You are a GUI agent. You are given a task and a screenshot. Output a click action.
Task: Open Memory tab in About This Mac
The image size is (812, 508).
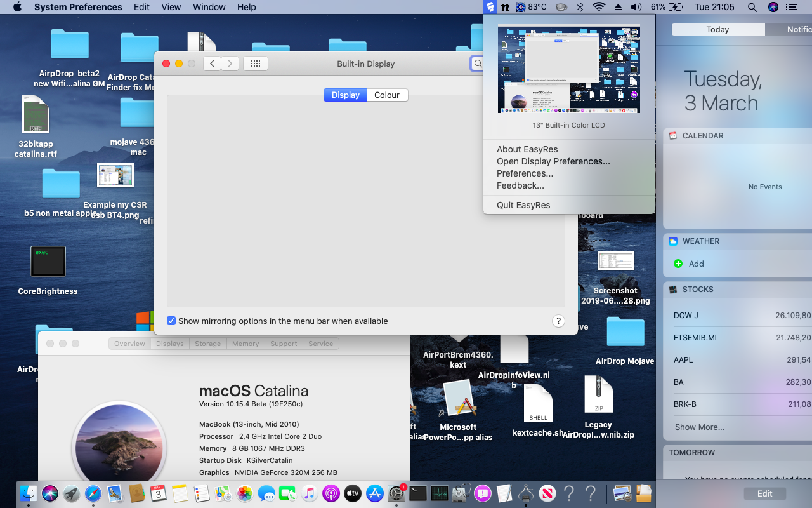246,344
